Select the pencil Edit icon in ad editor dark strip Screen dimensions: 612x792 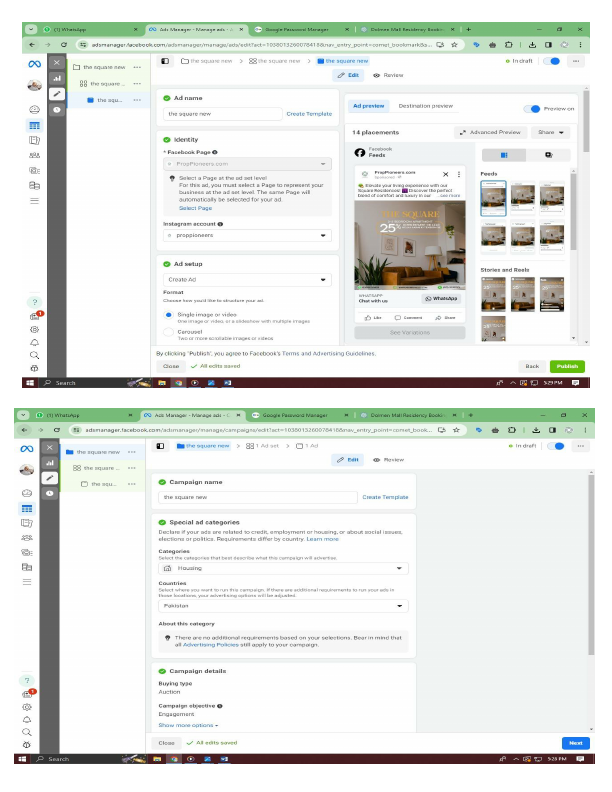point(57,93)
